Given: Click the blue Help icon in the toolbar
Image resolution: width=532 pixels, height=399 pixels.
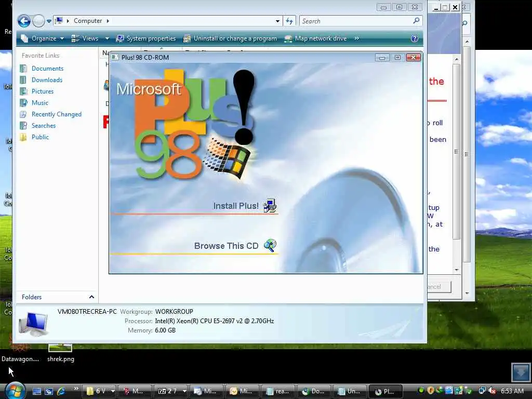Looking at the screenshot, I should click(x=414, y=38).
